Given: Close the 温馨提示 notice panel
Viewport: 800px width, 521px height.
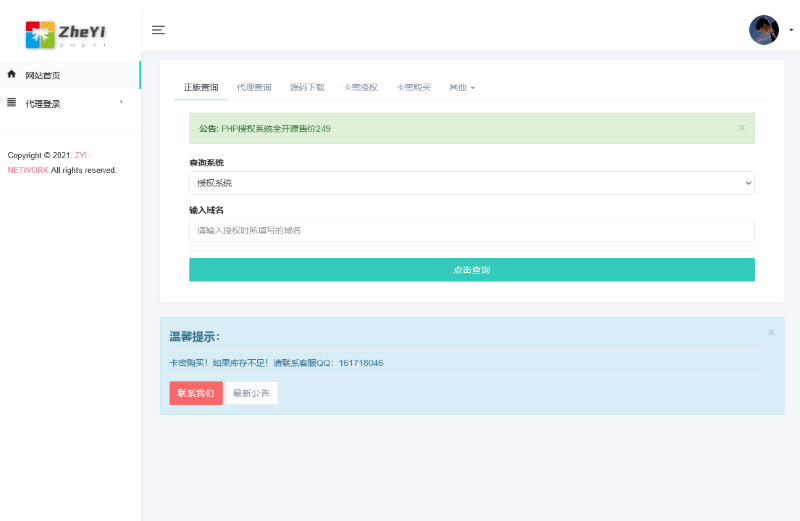Looking at the screenshot, I should point(771,332).
